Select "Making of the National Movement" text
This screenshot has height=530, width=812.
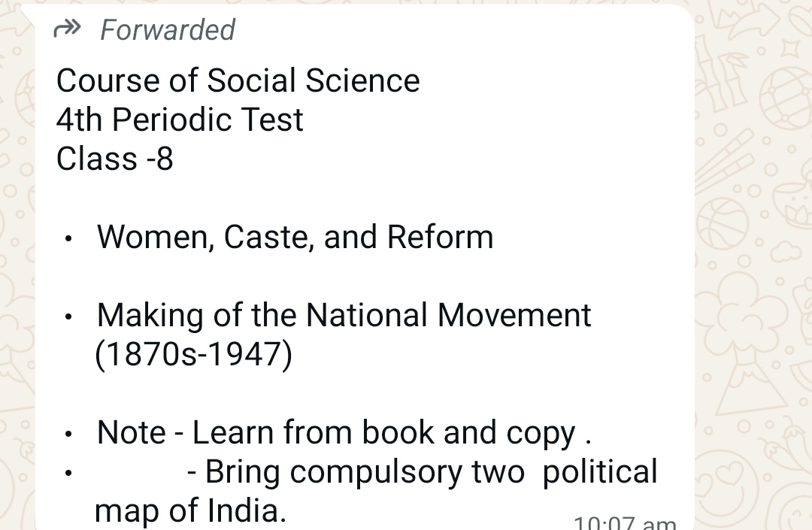point(344,315)
